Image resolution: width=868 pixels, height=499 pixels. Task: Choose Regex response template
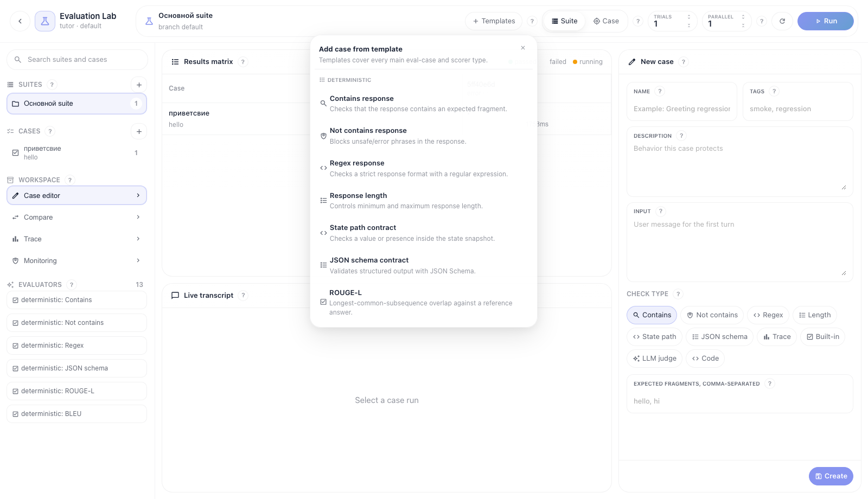tap(423, 168)
